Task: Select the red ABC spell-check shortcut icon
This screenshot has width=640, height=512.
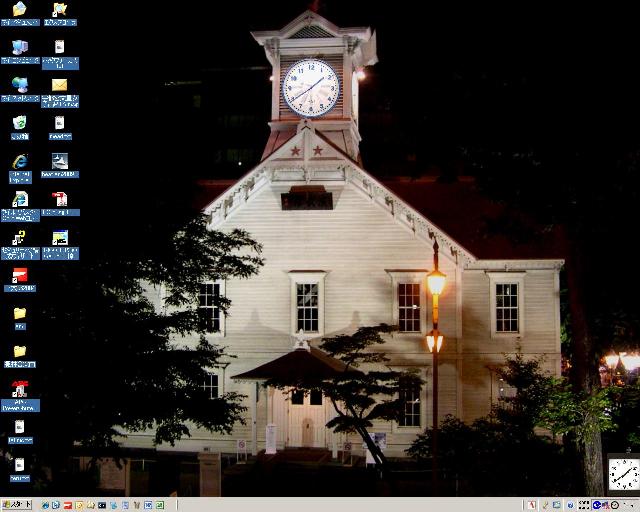Action: click(x=20, y=389)
